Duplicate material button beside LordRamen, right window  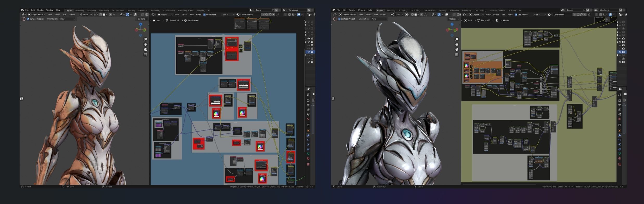coord(581,15)
